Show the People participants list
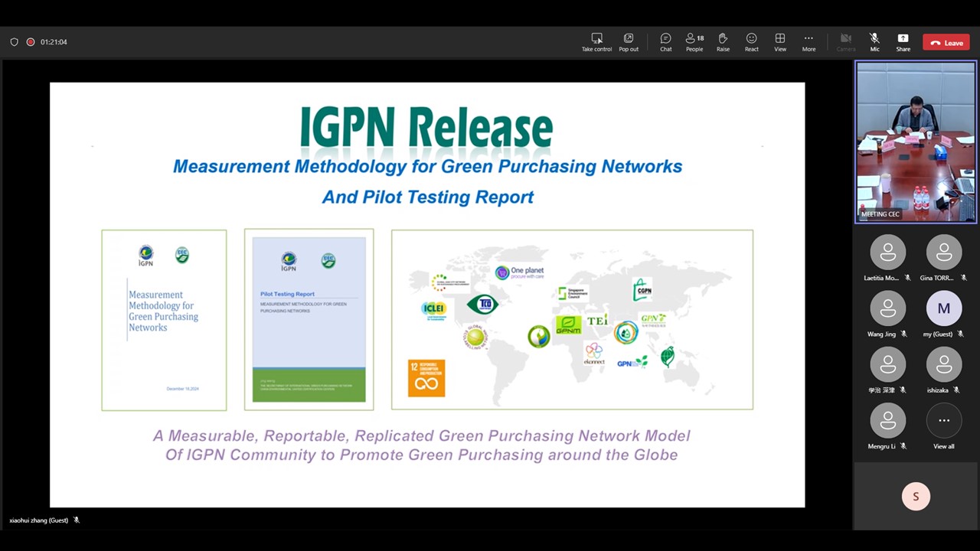 click(x=694, y=42)
